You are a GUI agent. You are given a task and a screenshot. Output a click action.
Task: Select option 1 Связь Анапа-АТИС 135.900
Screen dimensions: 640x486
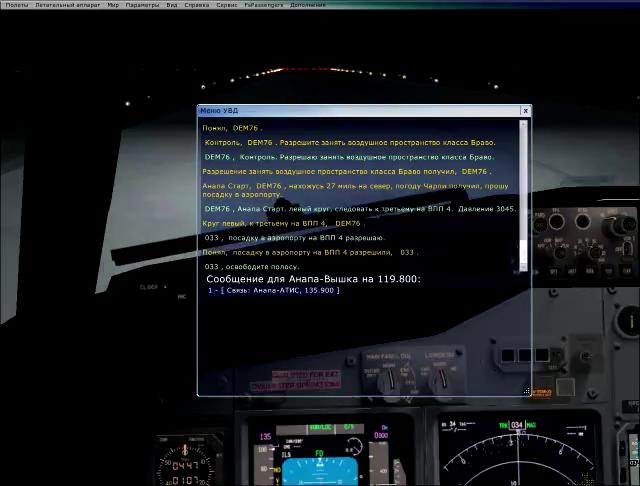[273, 291]
